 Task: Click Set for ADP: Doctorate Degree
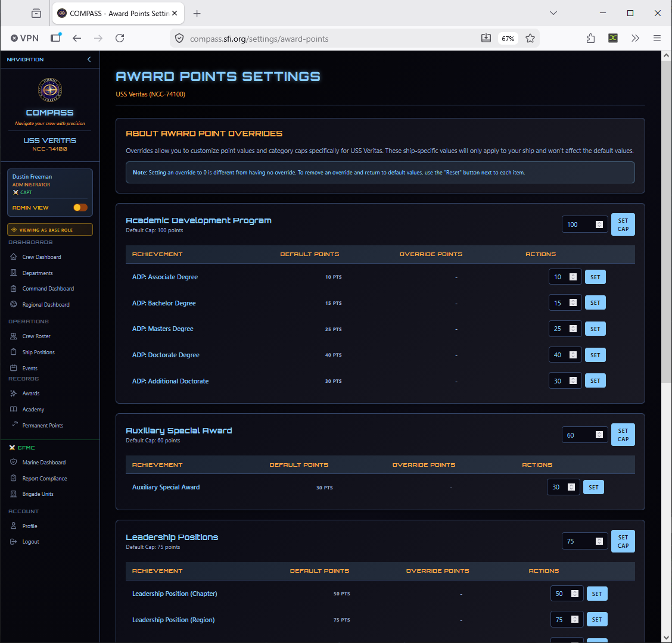coord(595,355)
